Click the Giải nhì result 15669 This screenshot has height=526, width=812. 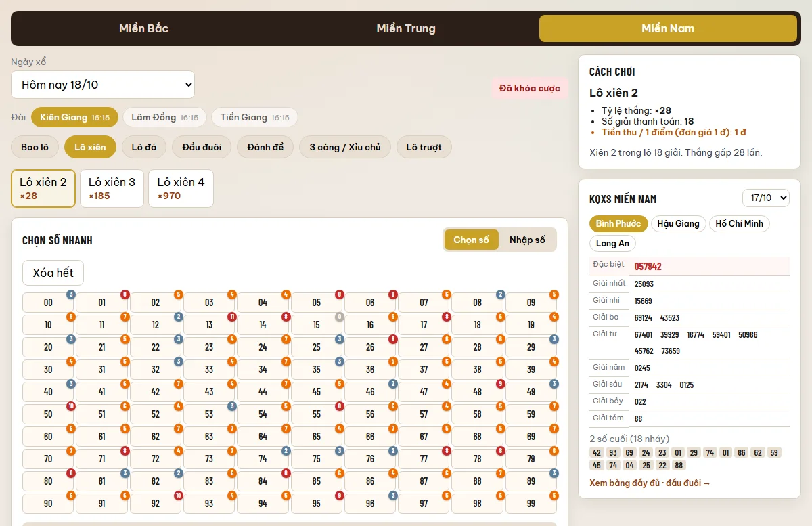pyautogui.click(x=644, y=301)
